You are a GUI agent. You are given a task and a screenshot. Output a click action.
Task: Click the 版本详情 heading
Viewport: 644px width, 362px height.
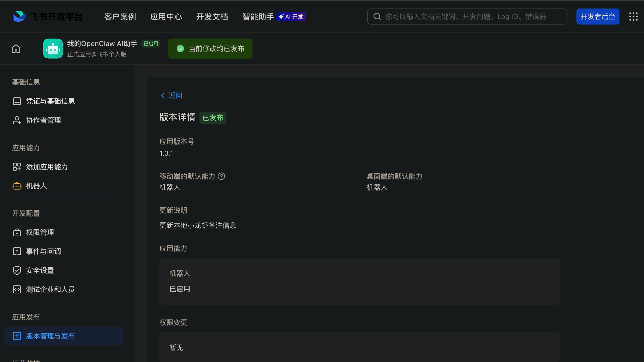point(177,117)
